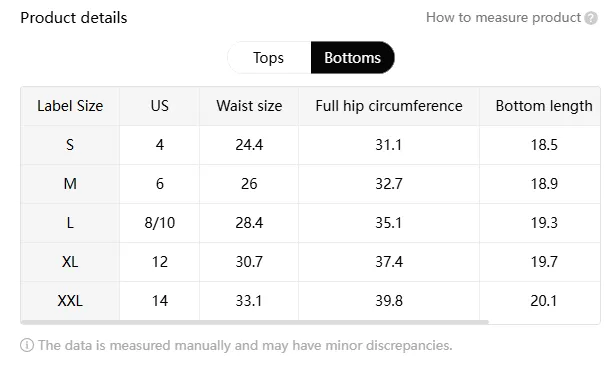Screen dimensions: 614x374
Task: Click the Bottom length column header
Action: [544, 106]
